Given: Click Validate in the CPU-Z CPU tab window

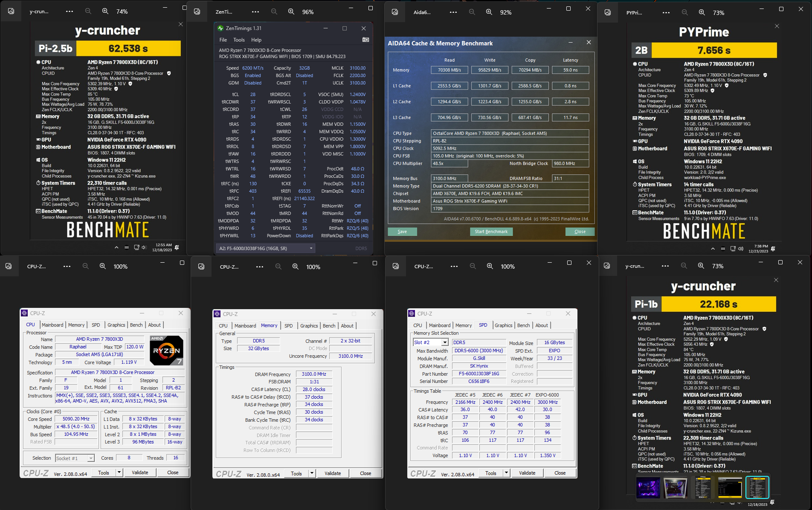Looking at the screenshot, I should [x=140, y=472].
